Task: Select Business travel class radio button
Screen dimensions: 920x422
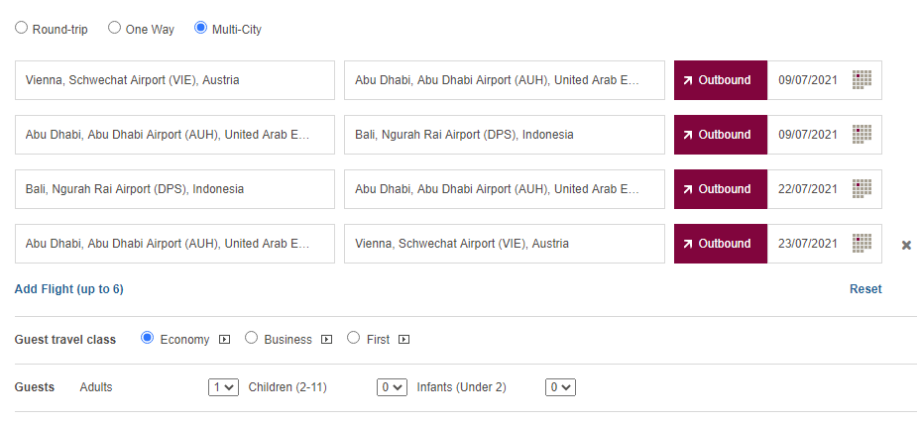Action: click(251, 339)
